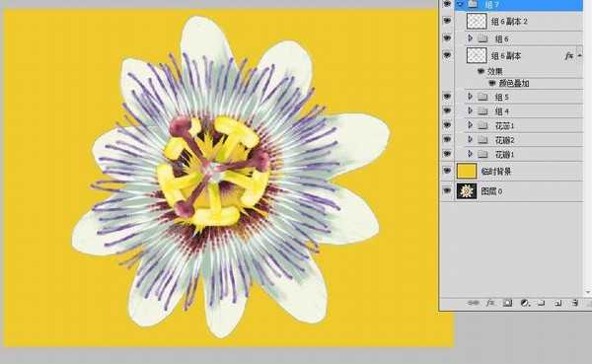Add a layer mask using the footer icon
The height and width of the screenshot is (364, 592).
507,303
